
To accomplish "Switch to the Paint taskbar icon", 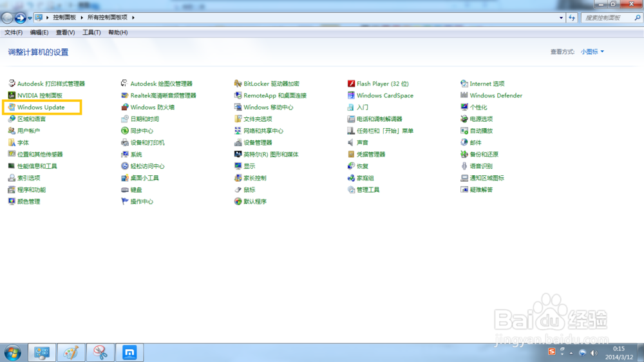I will (71, 352).
